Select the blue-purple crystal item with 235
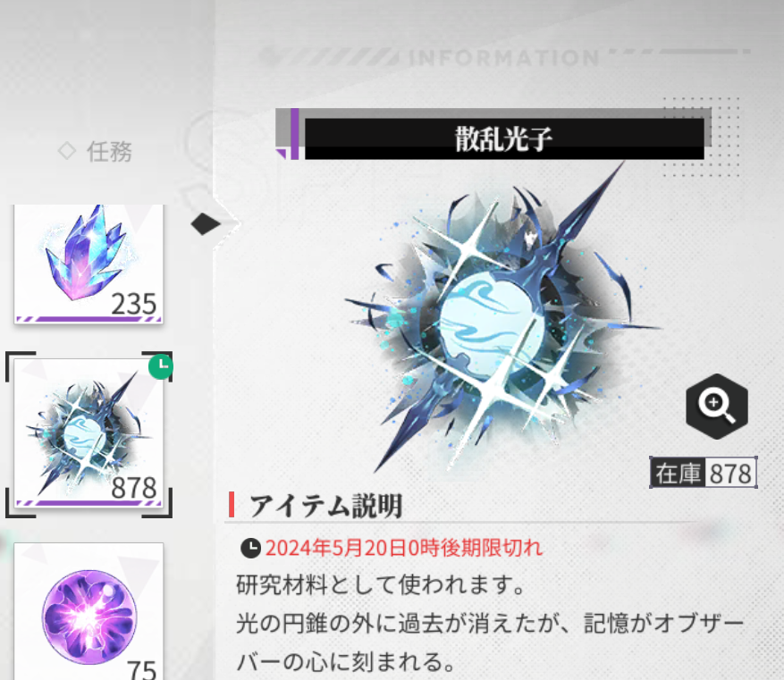The image size is (784, 680). 89,264
